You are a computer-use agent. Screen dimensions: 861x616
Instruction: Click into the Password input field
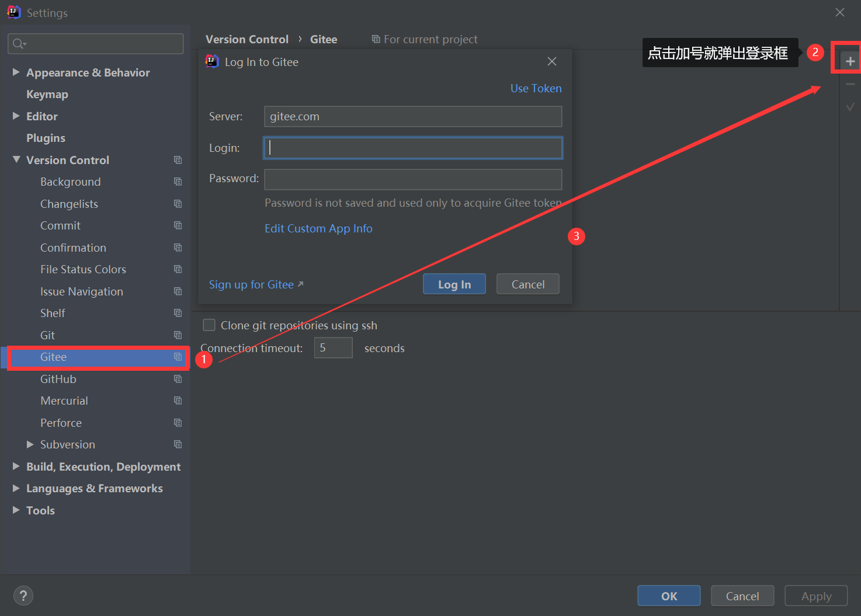413,179
